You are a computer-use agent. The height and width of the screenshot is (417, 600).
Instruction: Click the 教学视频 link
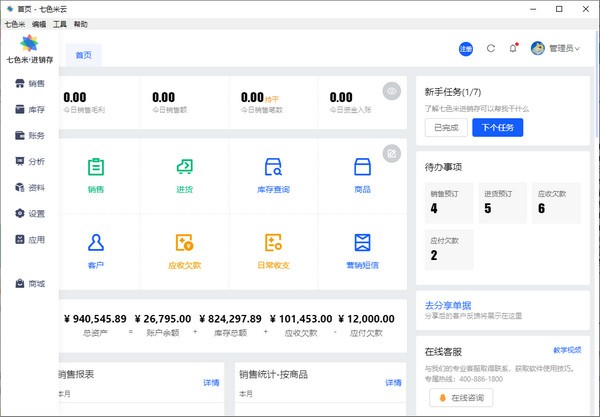pos(567,350)
